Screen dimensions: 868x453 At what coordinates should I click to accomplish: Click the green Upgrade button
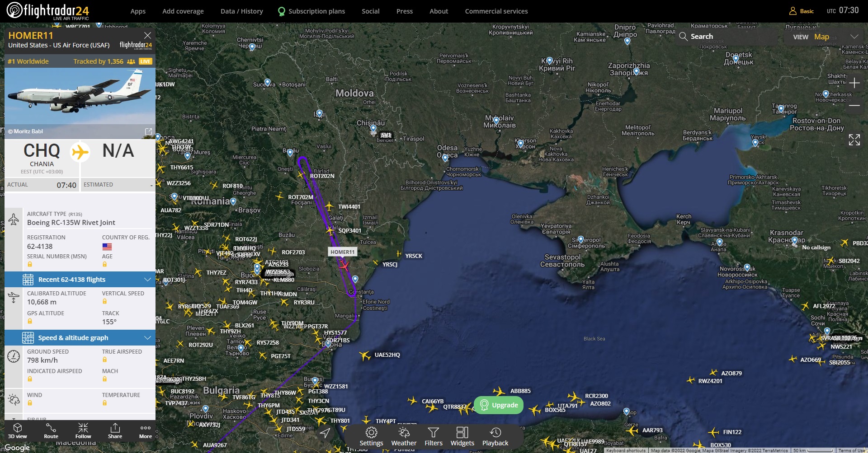coord(499,405)
